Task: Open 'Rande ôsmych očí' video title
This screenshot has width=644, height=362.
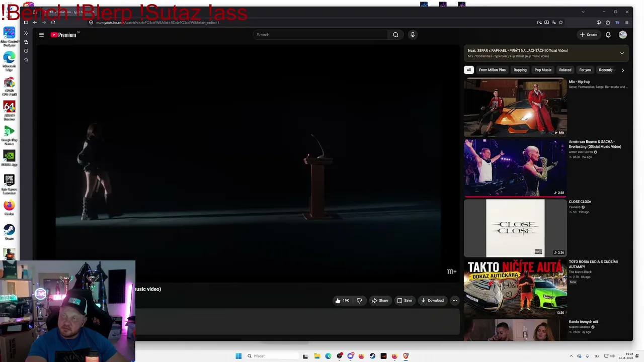Action: pos(584,322)
